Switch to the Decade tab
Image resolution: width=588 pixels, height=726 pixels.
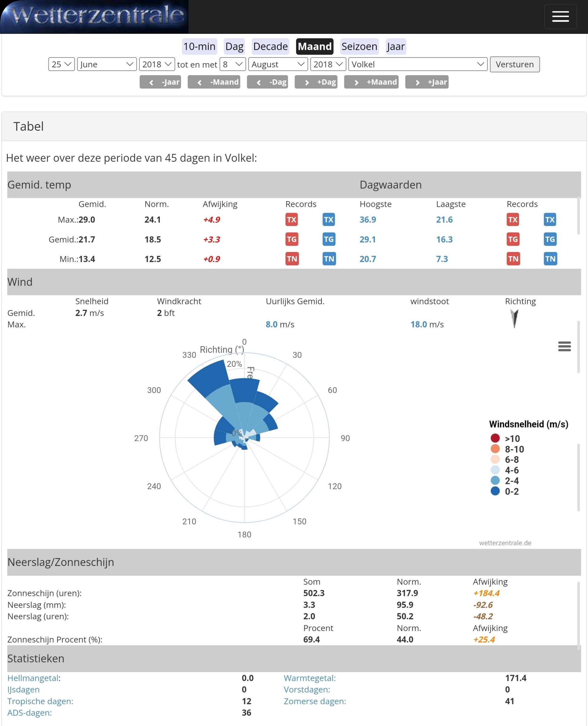(x=270, y=46)
